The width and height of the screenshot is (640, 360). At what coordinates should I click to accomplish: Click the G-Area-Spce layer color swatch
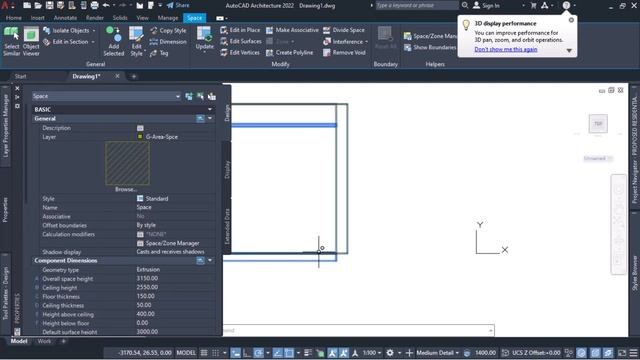click(x=140, y=137)
